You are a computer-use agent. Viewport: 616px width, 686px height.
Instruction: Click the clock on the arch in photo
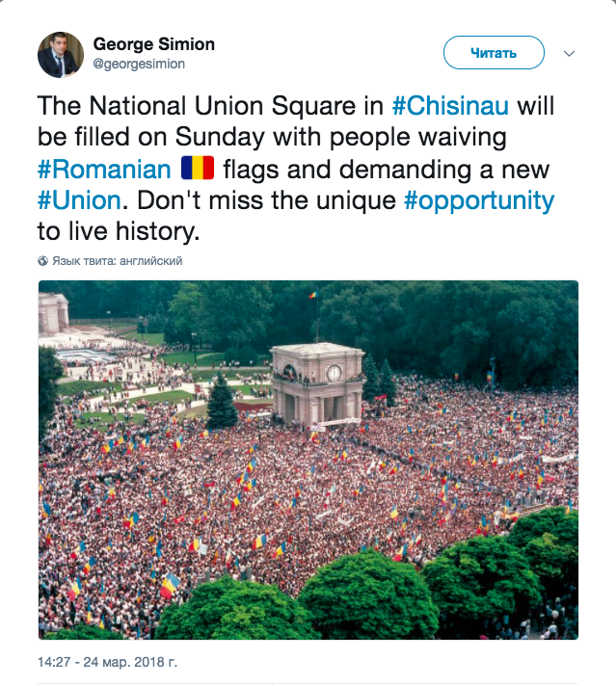(334, 372)
